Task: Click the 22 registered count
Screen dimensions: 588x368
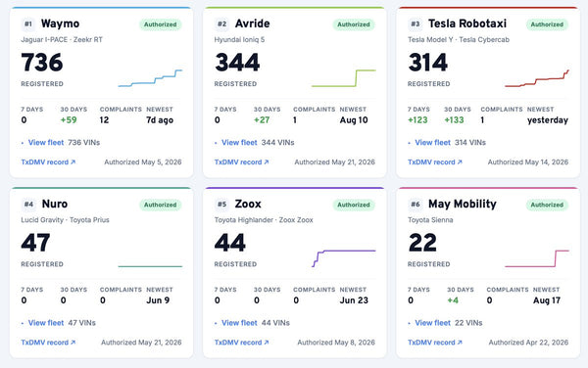Action: pos(422,243)
